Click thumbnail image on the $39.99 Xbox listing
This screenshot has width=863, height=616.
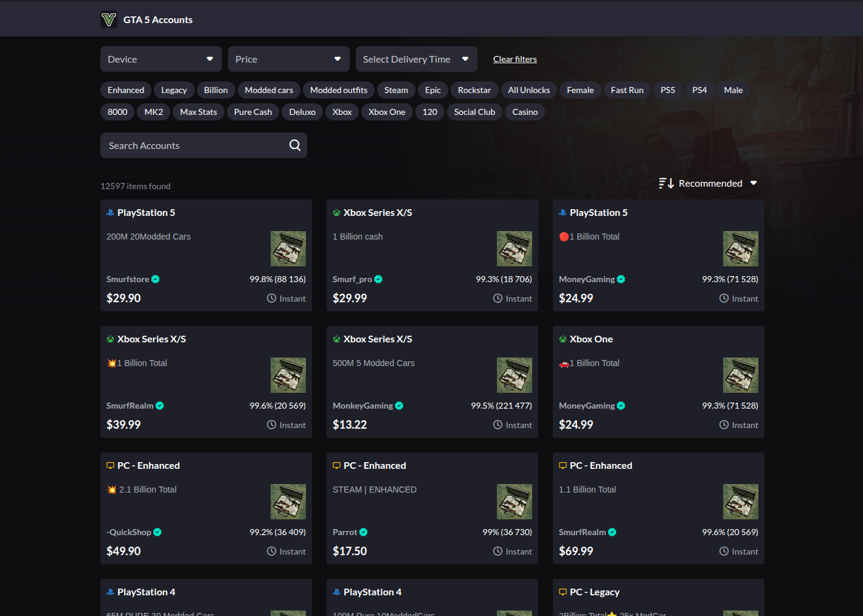(288, 375)
